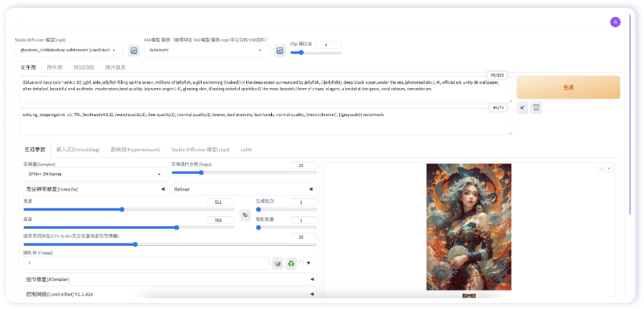This screenshot has height=309, width=644.
Task: Clear the prompt with the trash icon
Action: [x=537, y=107]
